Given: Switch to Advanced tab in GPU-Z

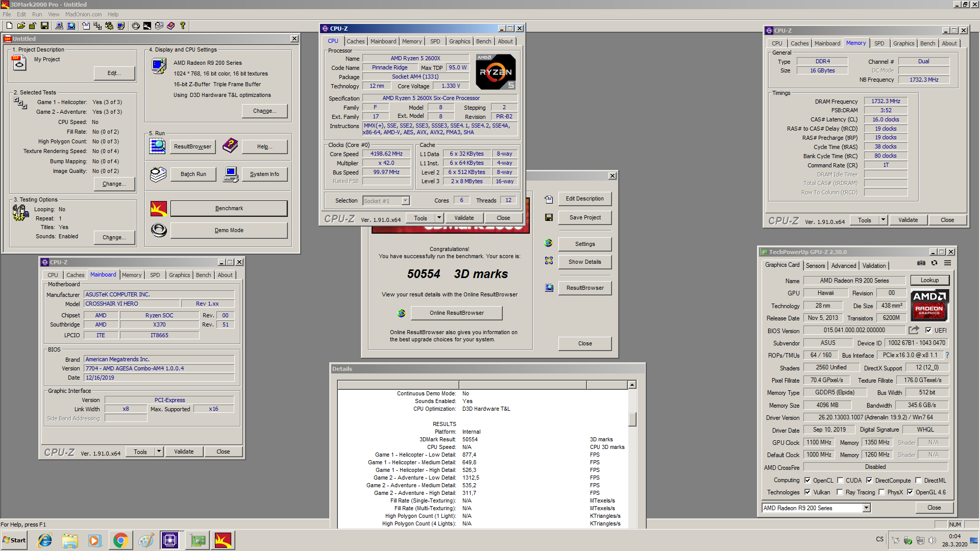Looking at the screenshot, I should tap(844, 266).
